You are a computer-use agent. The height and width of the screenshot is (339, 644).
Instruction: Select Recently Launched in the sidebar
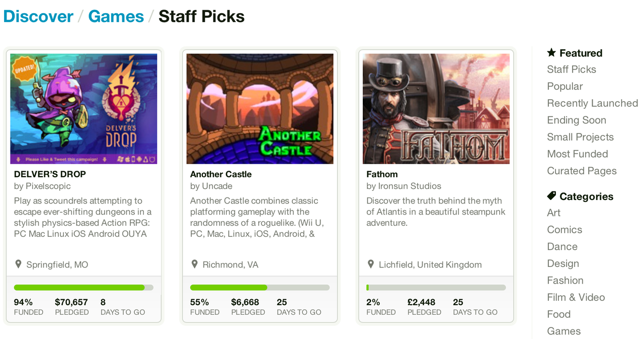592,103
